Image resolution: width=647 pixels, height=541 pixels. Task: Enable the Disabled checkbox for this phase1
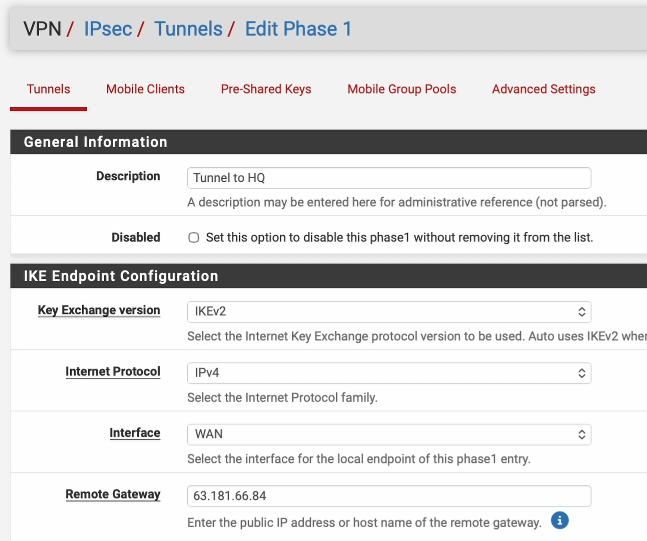click(x=194, y=238)
